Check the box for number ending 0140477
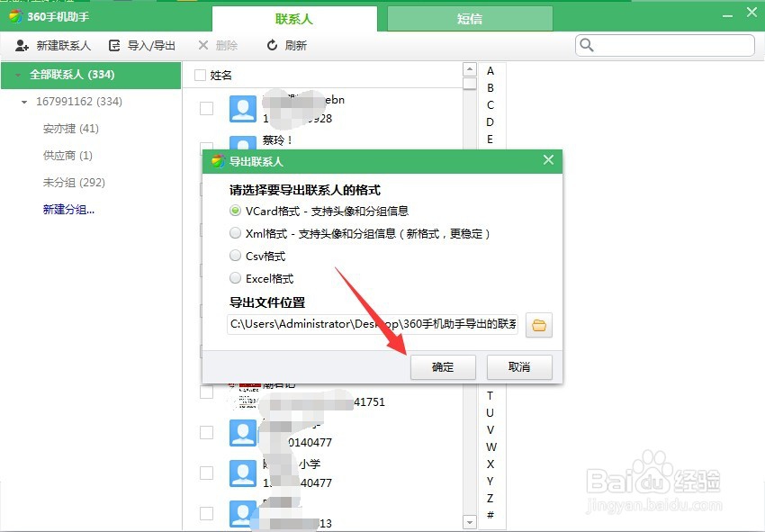This screenshot has height=532, width=765. pos(206,432)
